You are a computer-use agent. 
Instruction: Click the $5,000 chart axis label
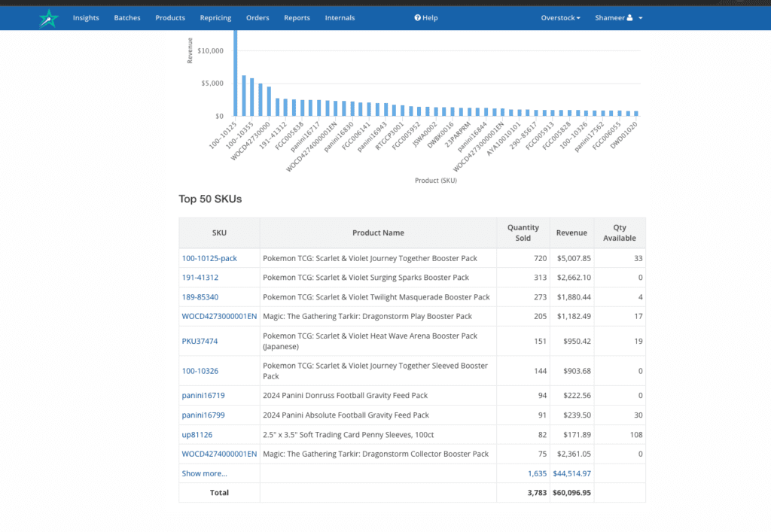coord(212,84)
